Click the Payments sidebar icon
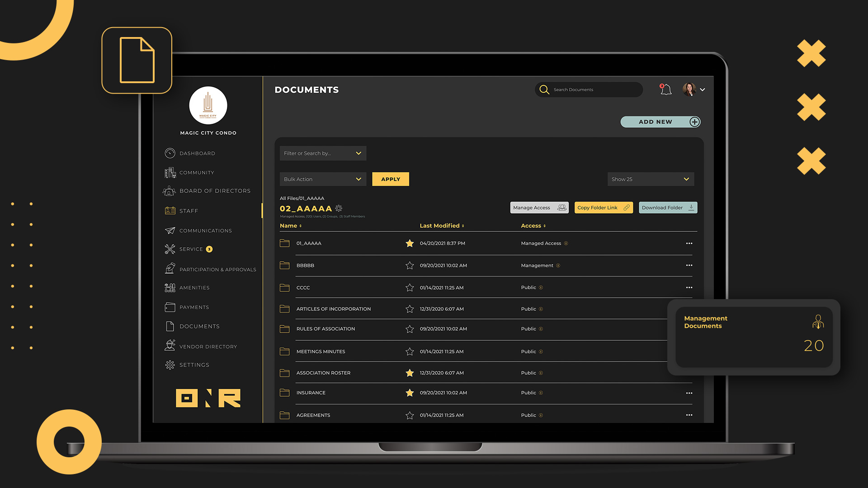The image size is (868, 488). [169, 306]
